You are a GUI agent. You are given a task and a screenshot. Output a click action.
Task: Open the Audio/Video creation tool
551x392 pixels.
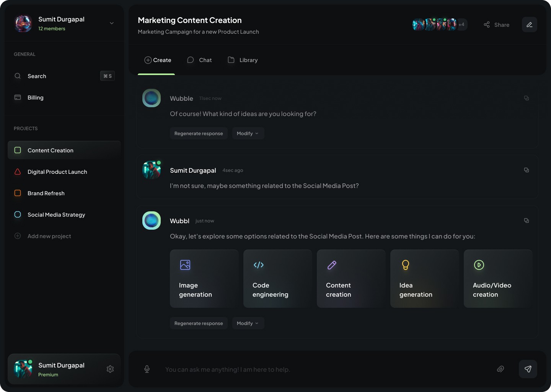coord(497,279)
